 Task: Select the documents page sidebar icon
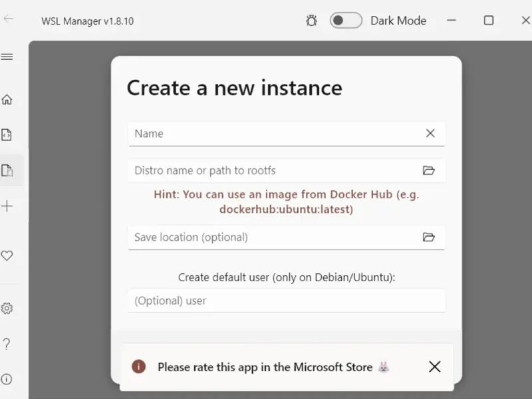pyautogui.click(x=7, y=170)
